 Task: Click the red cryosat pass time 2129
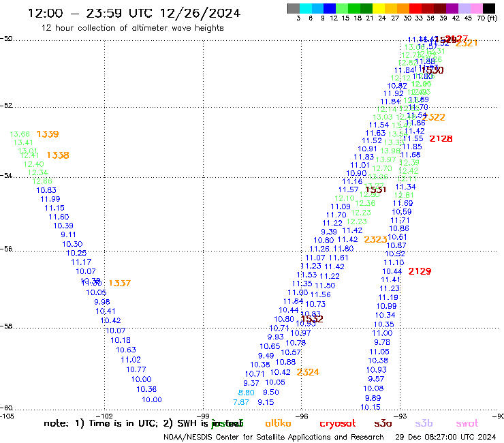(420, 271)
